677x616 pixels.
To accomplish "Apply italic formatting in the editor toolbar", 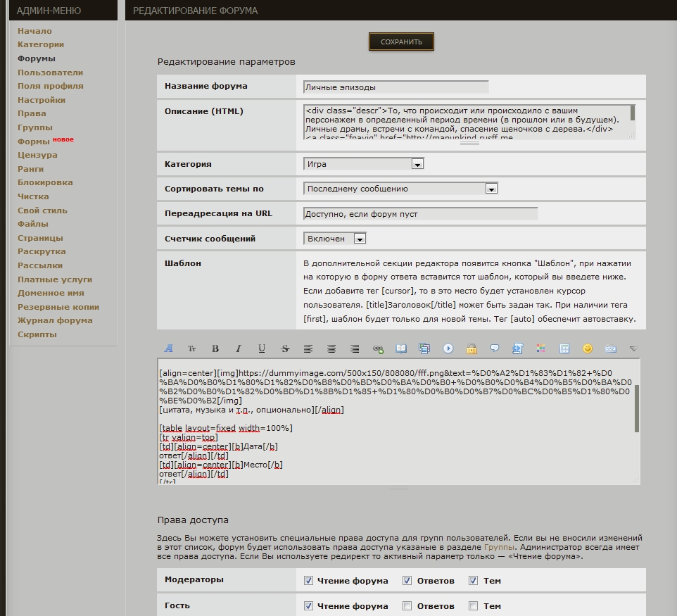I will coord(239,348).
